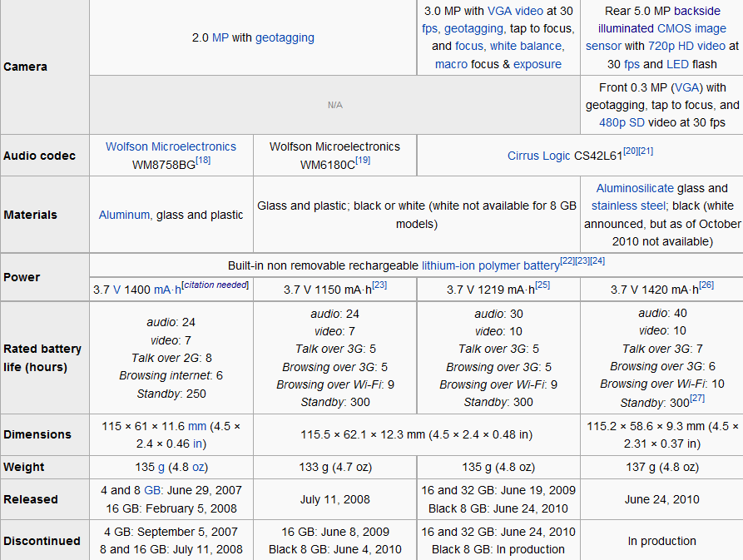This screenshot has height=560, width=743.
Task: Click the mm link in Dimensions
Action: tap(197, 426)
